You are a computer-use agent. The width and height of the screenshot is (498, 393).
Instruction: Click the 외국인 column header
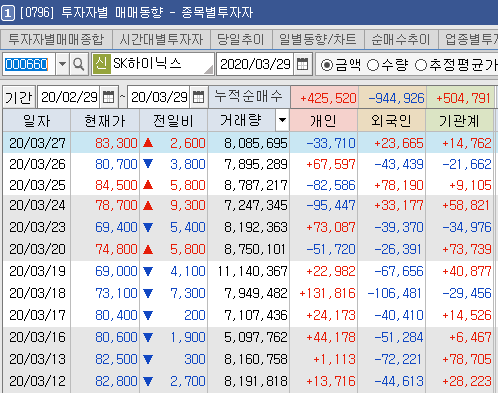click(391, 120)
